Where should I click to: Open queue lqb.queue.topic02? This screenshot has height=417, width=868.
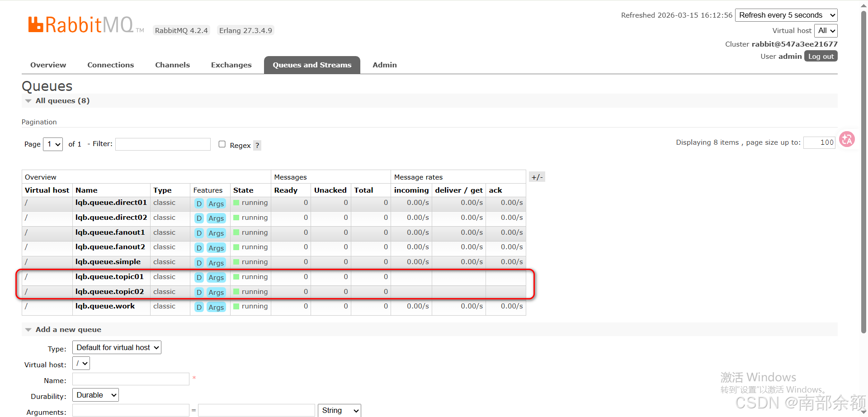click(110, 292)
